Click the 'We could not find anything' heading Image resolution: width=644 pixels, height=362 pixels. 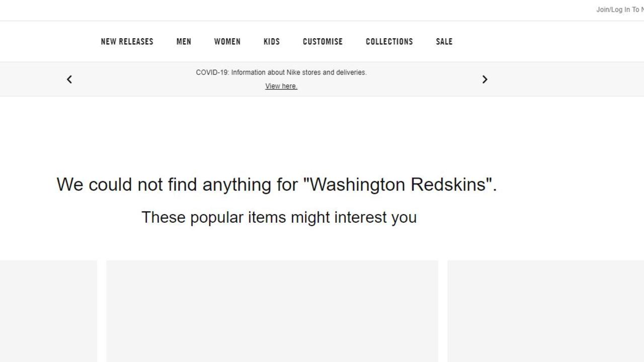[x=277, y=185]
